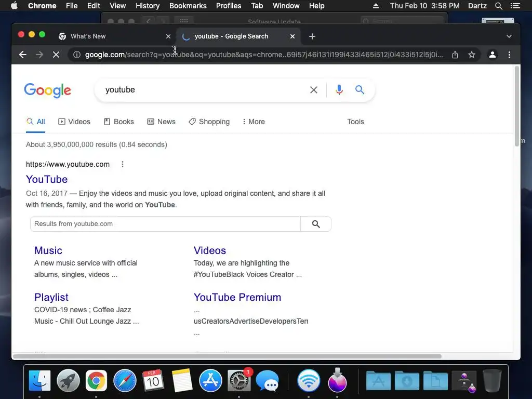Open the chat bubbles app in Dock
Viewport: 532px width, 399px height.
(268, 381)
